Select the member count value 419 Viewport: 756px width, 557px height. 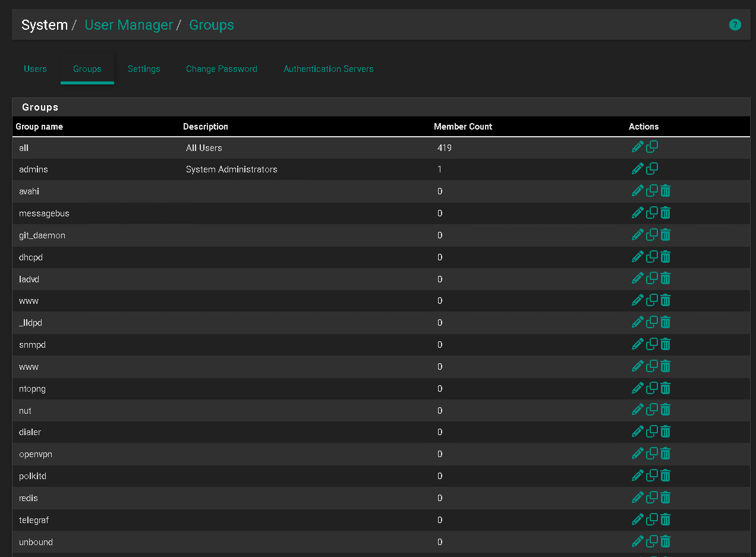[445, 147]
